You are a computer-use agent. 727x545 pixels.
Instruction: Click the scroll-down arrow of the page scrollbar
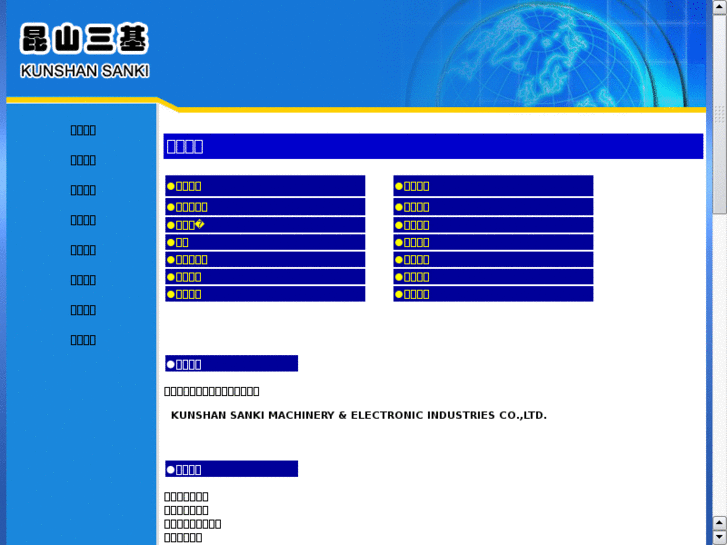coord(719,537)
